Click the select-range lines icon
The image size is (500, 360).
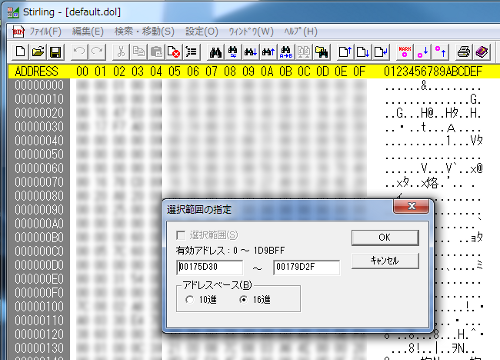click(x=191, y=52)
